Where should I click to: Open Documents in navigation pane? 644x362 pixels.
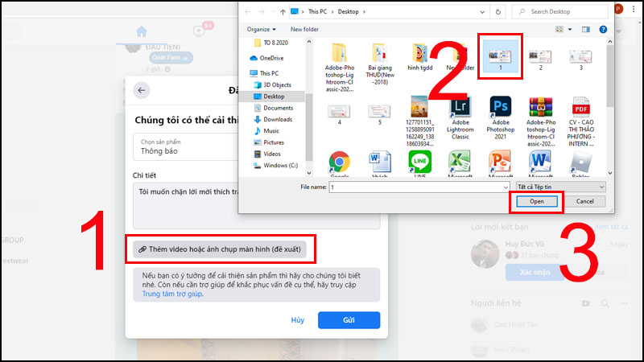pyautogui.click(x=274, y=108)
